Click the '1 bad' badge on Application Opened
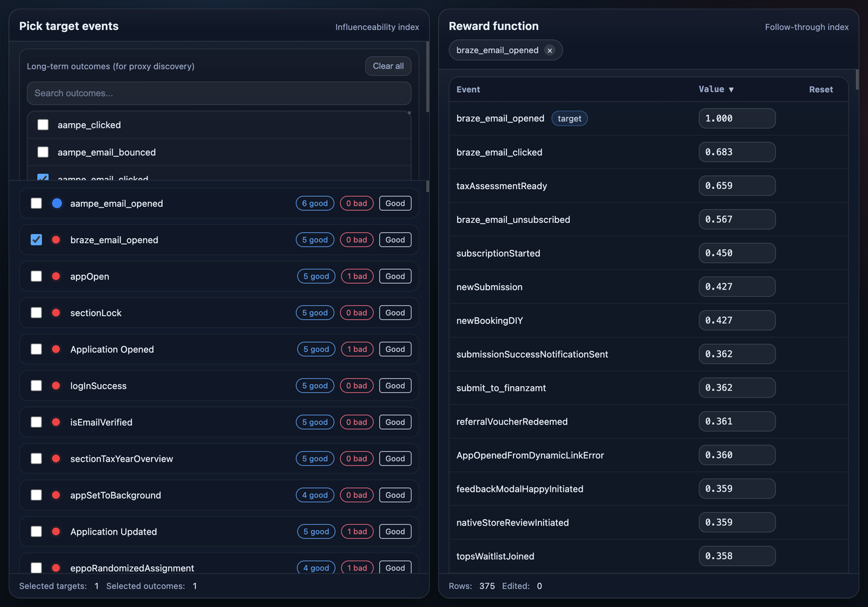868x607 pixels. click(x=357, y=349)
